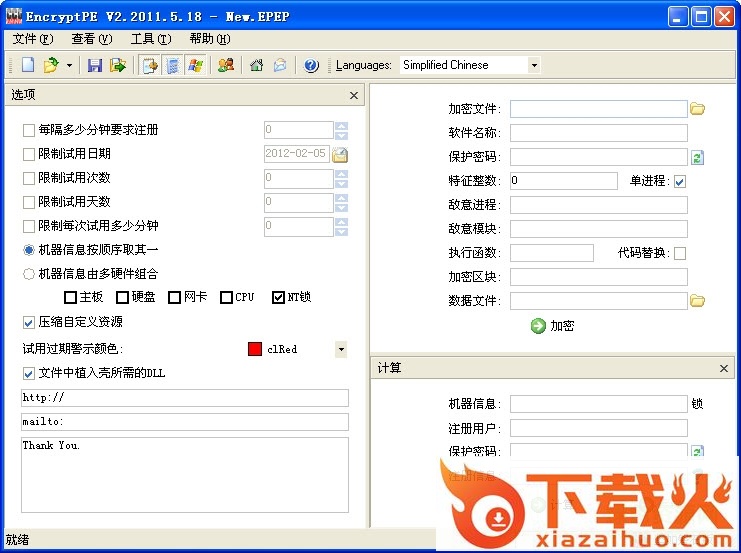Screen dimensions: 741x553
Task: Click the two-users register icon
Action: click(x=226, y=65)
